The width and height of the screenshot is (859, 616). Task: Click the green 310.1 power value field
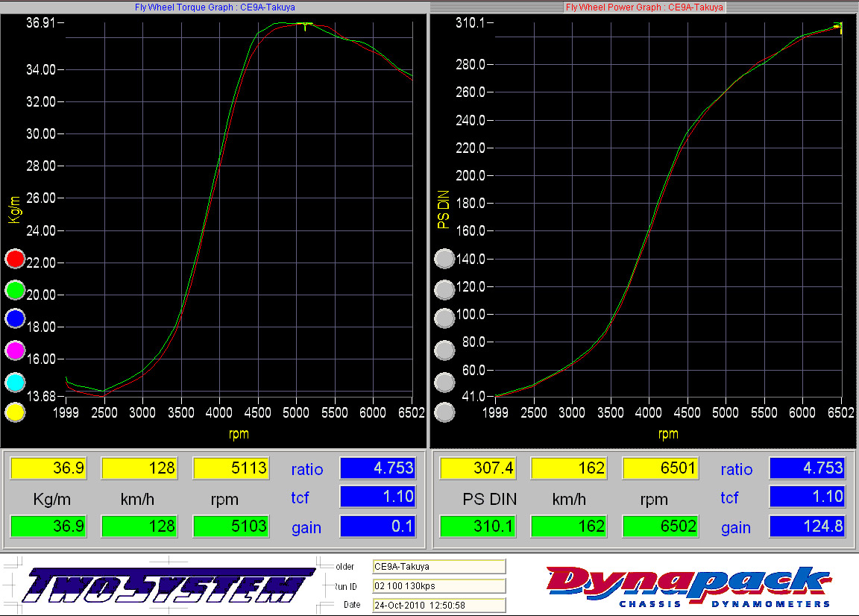(478, 526)
